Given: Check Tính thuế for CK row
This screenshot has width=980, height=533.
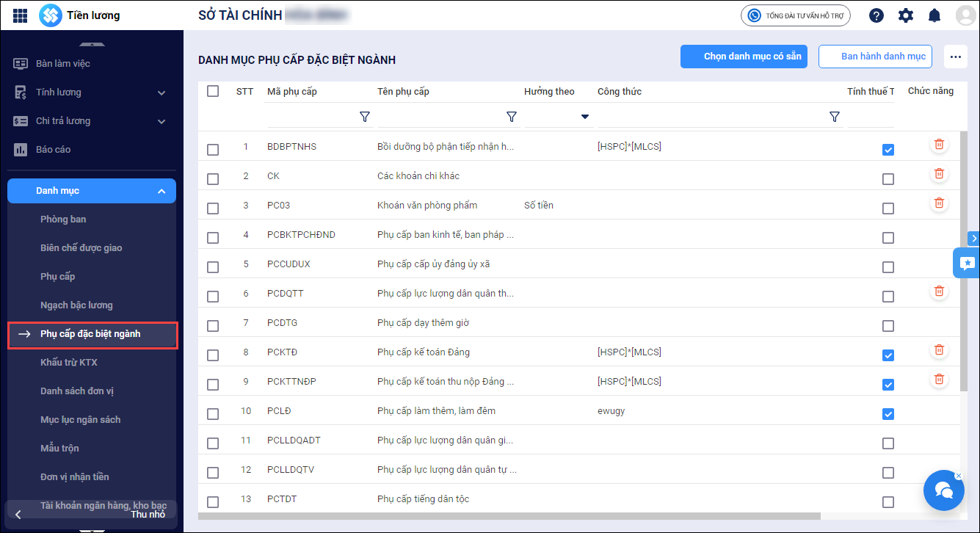Looking at the screenshot, I should coord(888,179).
